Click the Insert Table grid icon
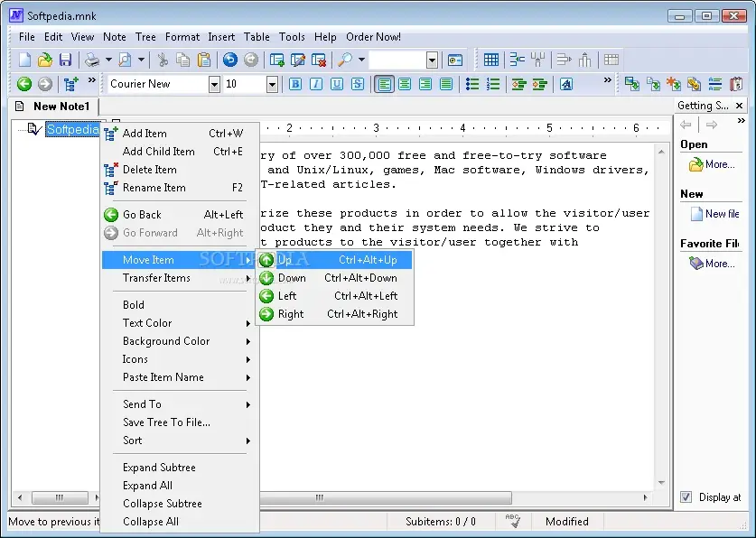Viewport: 756px width, 538px height. tap(490, 60)
